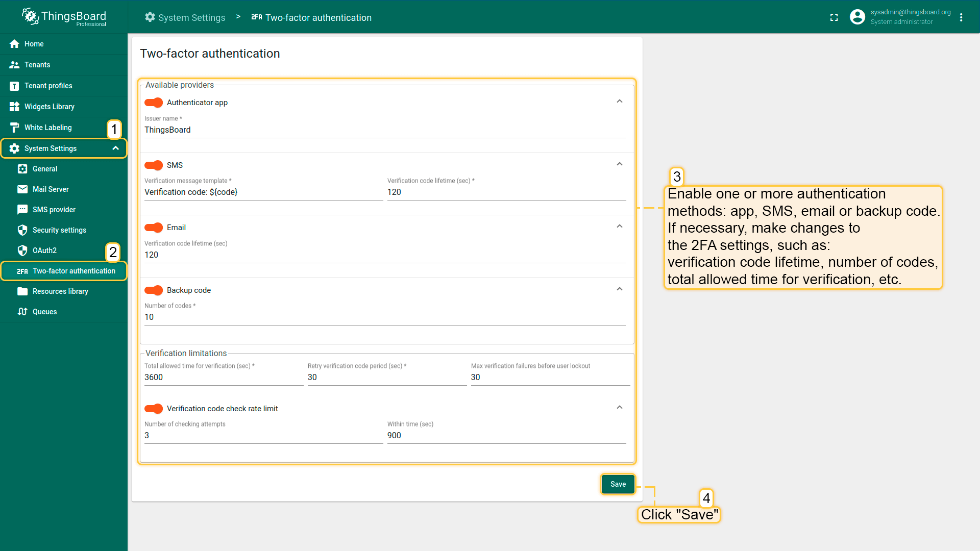Click SMS verification code lifetime field

(x=506, y=192)
